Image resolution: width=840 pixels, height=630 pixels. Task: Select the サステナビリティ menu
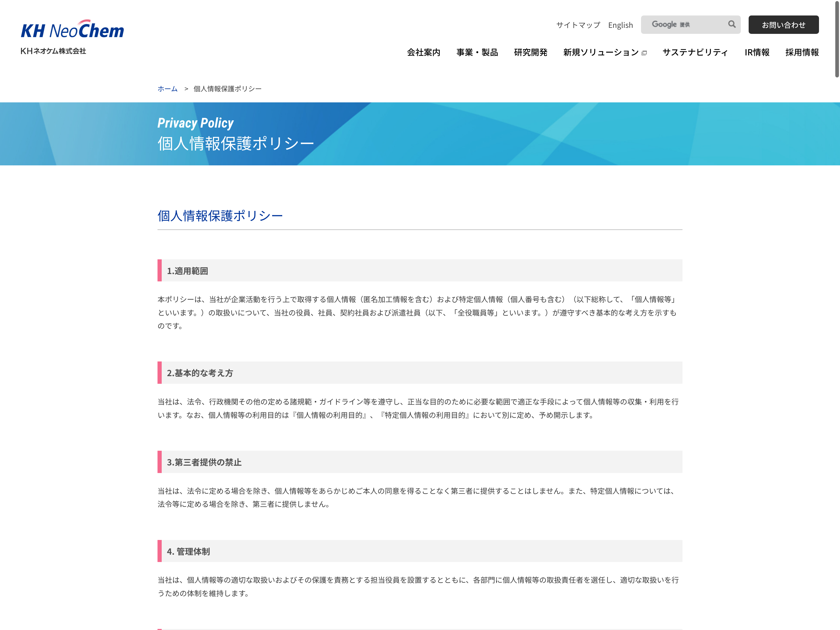pos(695,52)
